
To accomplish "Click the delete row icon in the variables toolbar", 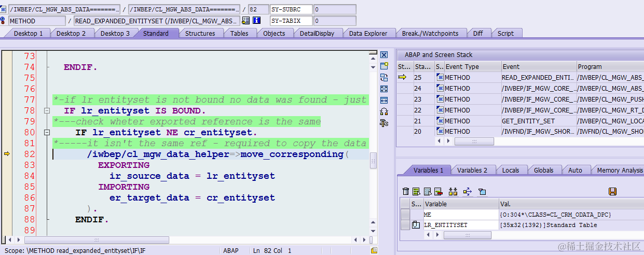I will (x=438, y=192).
